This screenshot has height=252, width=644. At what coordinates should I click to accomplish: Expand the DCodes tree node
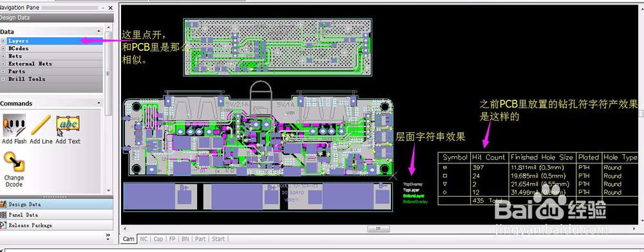click(x=3, y=49)
